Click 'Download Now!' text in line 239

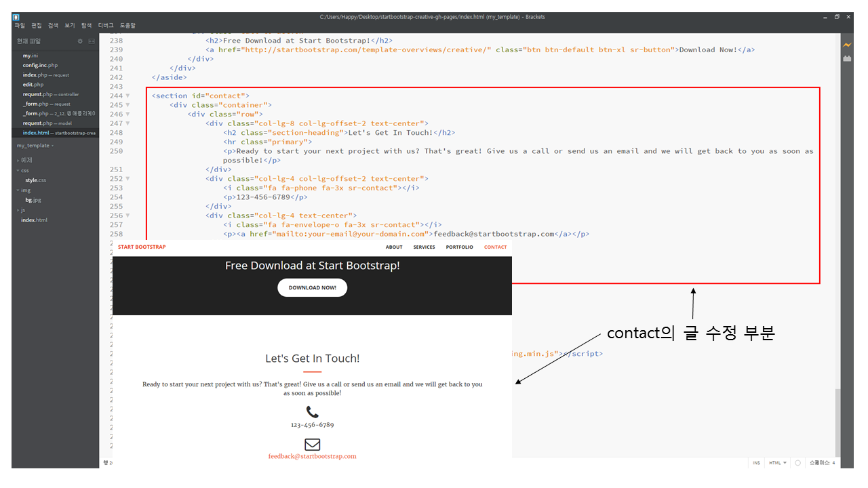pos(708,49)
